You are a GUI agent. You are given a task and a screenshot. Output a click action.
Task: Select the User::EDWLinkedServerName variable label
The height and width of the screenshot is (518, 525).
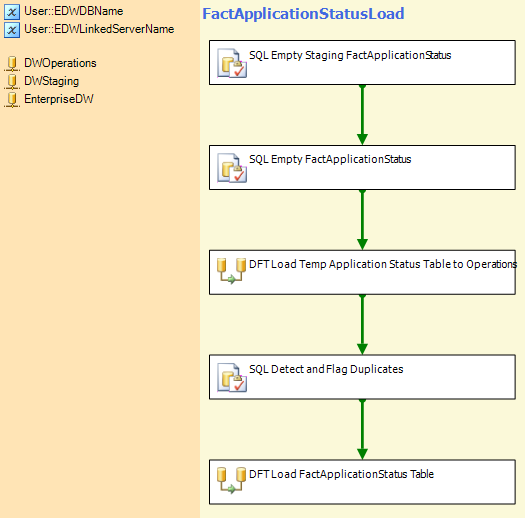coord(99,29)
